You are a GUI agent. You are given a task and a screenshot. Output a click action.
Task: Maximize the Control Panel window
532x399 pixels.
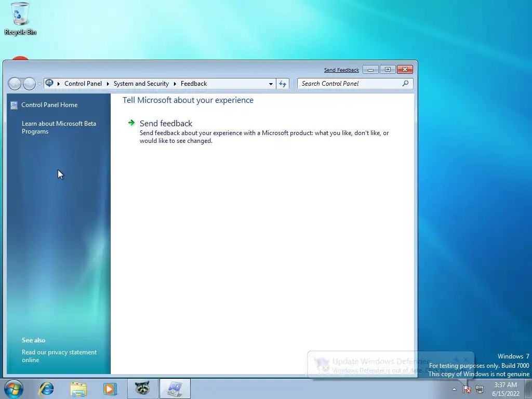click(388, 70)
